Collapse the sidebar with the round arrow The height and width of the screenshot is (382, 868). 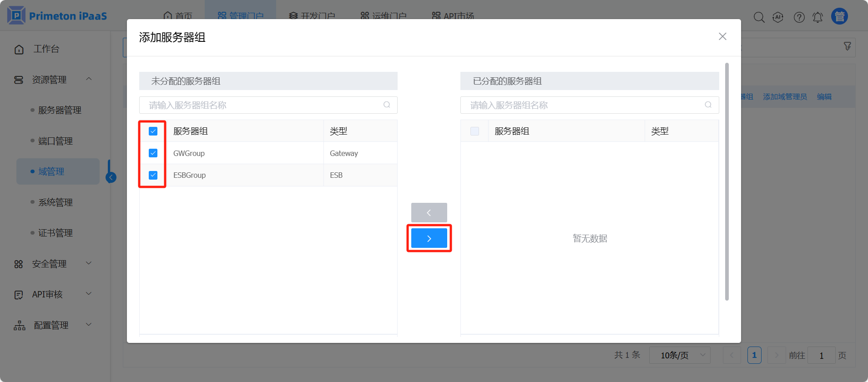(111, 177)
